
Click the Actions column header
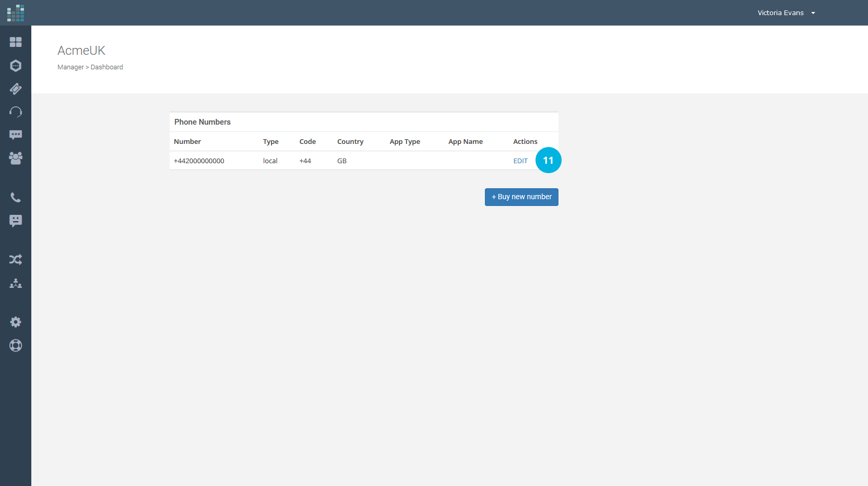tap(525, 142)
